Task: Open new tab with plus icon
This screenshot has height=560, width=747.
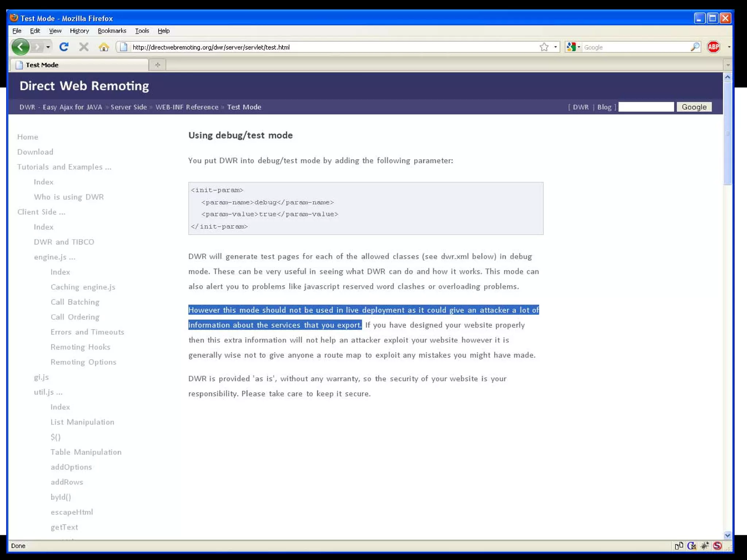Action: tap(158, 65)
